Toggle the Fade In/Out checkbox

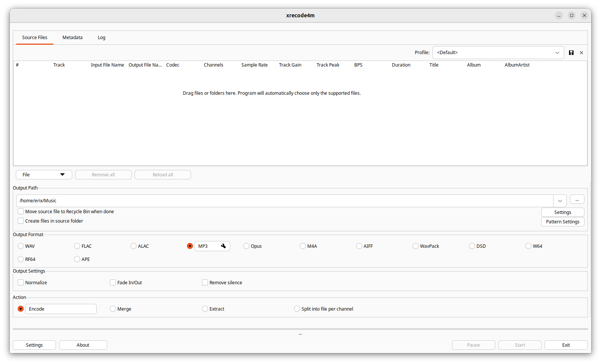pyautogui.click(x=113, y=282)
